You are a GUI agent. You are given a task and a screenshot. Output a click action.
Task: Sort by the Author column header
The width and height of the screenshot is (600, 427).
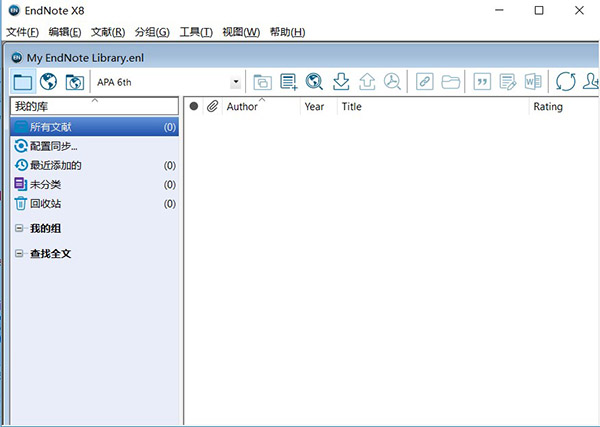261,106
